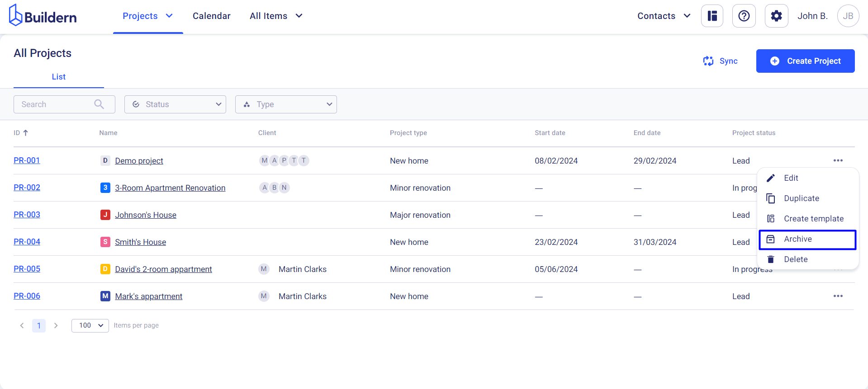Click the blue 3 badge icon
This screenshot has width=868, height=389.
pyautogui.click(x=105, y=187)
